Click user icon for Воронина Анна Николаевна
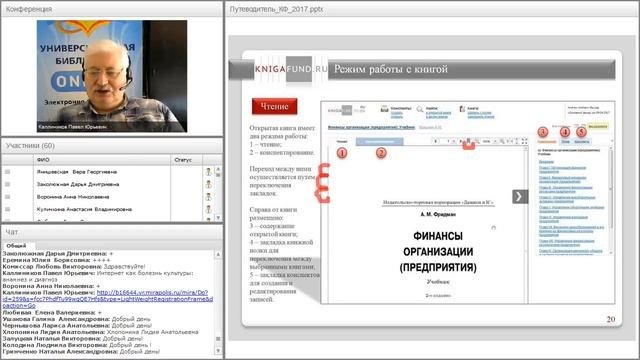 [209, 197]
